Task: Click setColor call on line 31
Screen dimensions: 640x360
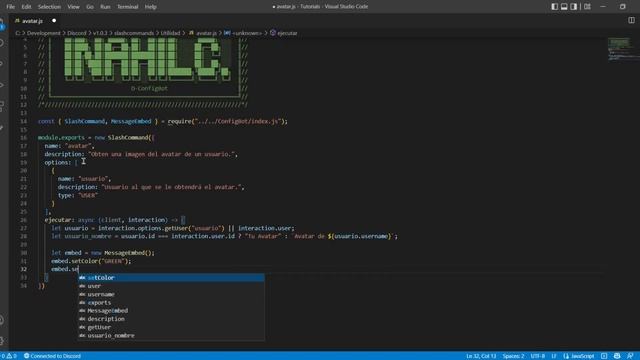Action: (85, 261)
